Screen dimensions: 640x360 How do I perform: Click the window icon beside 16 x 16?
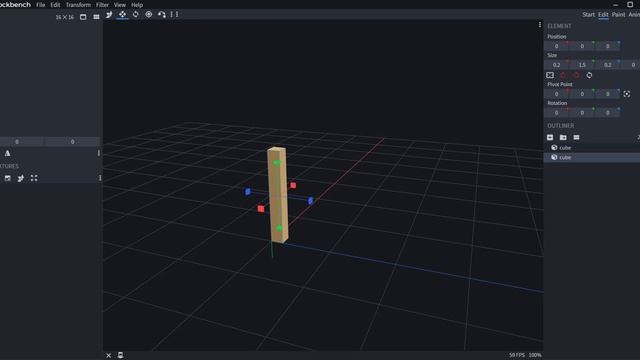tap(83, 17)
